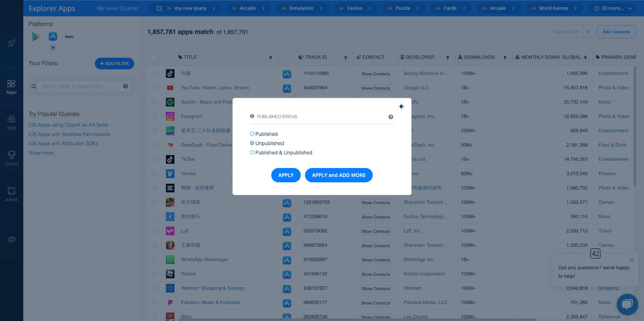This screenshot has height=321, width=644.
Task: Open options menu for 'my new query'
Action: point(214,8)
